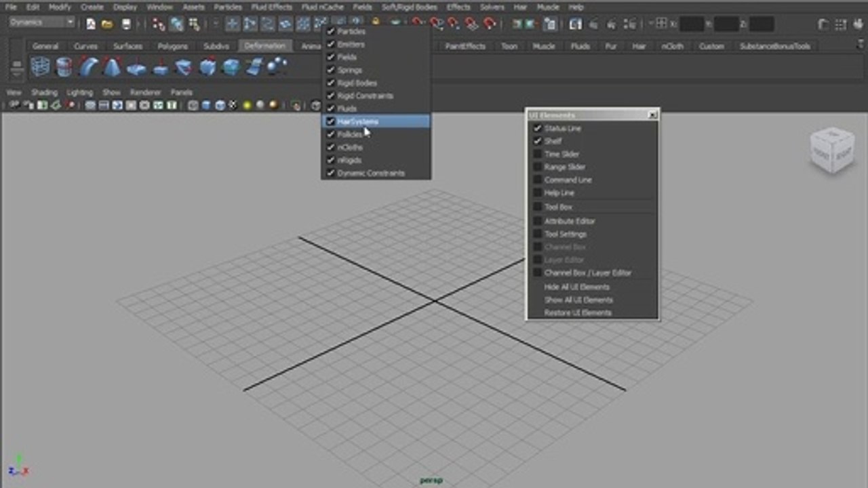Viewport: 868px width, 488px height.
Task: Click the yellow use-all-lights sphere icon
Action: (247, 105)
